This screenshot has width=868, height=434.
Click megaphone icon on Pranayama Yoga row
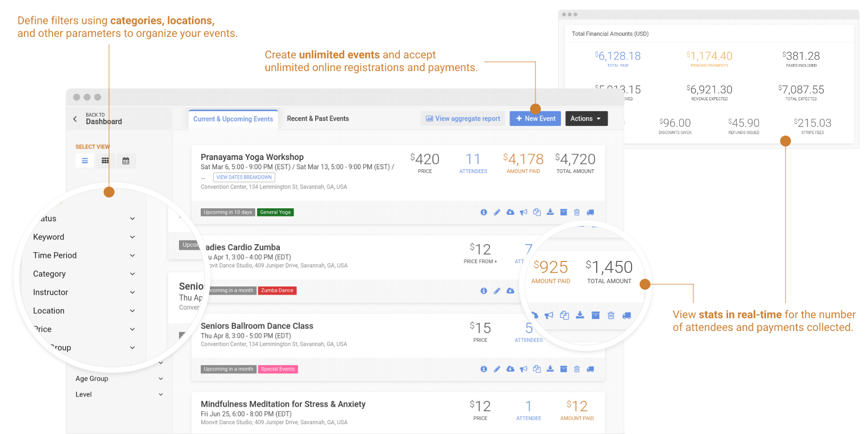click(524, 212)
